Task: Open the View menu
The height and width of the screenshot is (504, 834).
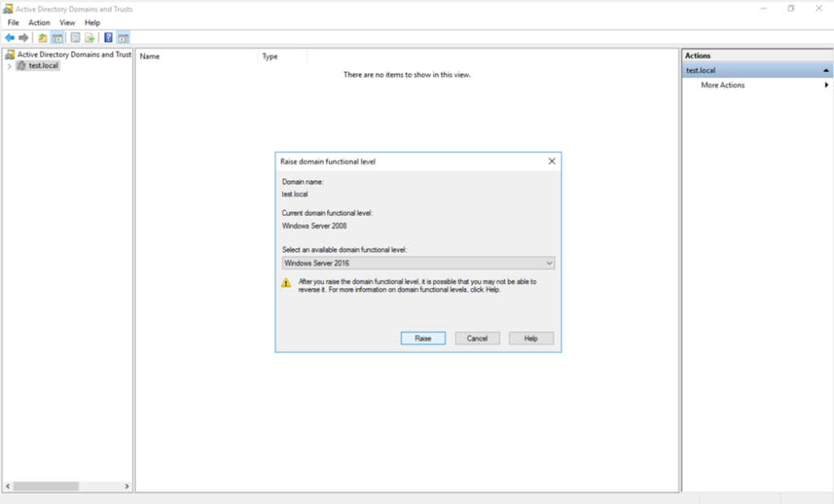Action: (x=67, y=23)
